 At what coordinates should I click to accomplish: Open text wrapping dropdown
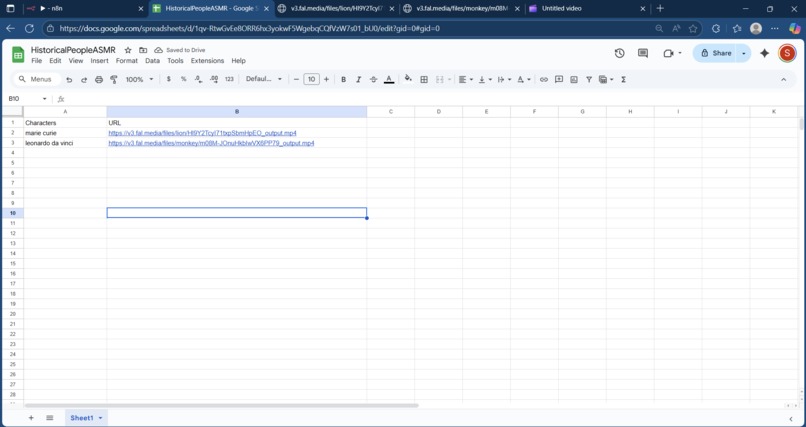[x=504, y=80]
